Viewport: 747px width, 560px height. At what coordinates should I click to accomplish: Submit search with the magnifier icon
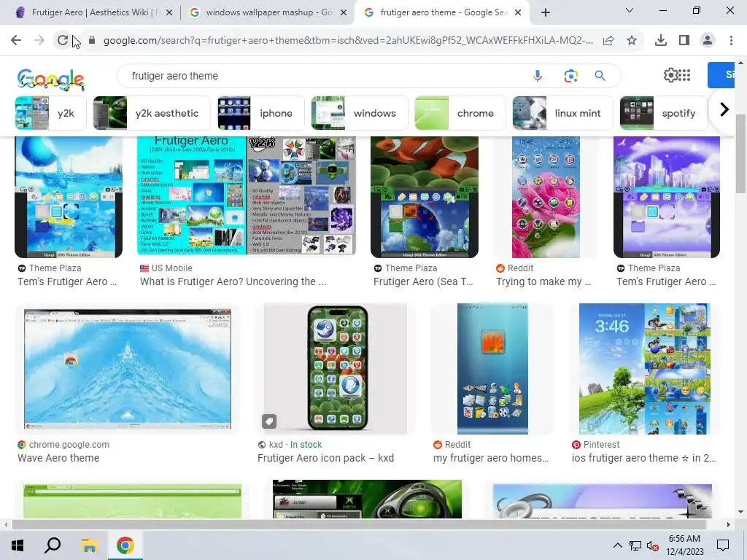pyautogui.click(x=600, y=76)
